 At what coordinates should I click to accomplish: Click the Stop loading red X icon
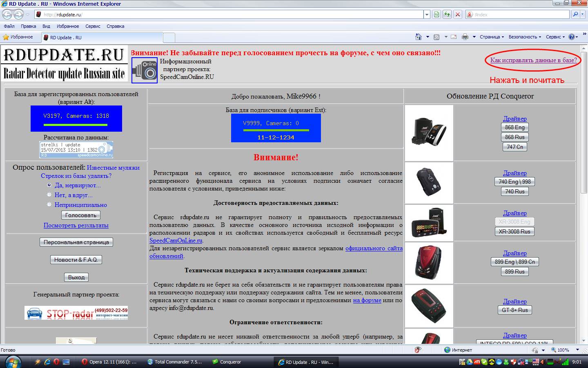[x=458, y=14]
